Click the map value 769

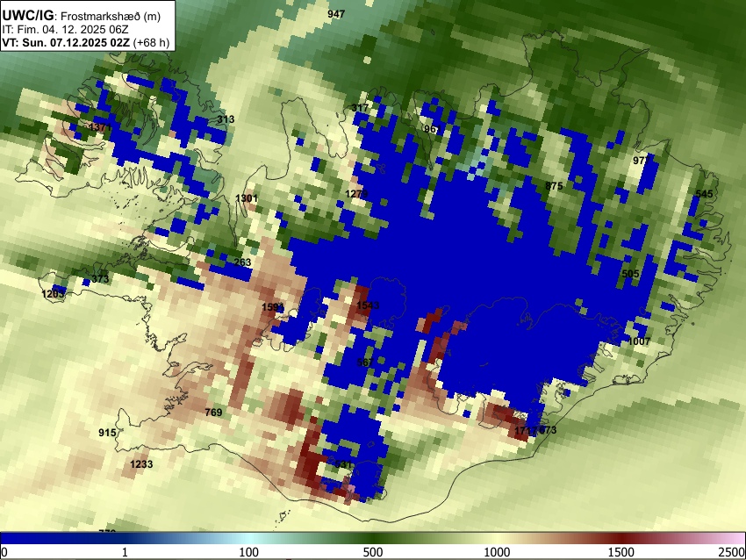(213, 412)
